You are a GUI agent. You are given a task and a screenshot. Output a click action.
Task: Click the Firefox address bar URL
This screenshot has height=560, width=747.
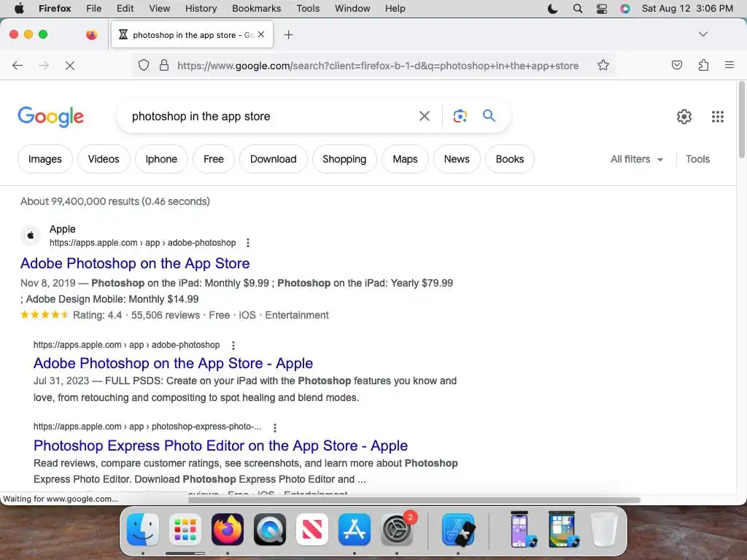[x=378, y=66]
